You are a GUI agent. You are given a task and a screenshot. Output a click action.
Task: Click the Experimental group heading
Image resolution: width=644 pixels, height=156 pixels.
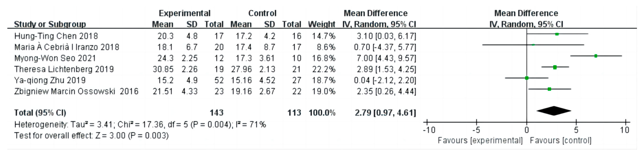coord(185,13)
